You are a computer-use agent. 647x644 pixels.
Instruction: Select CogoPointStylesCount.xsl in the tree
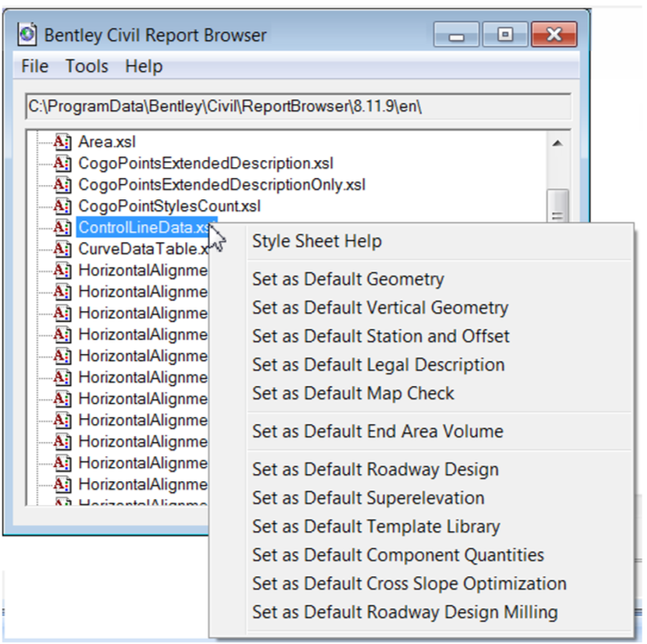click(169, 206)
